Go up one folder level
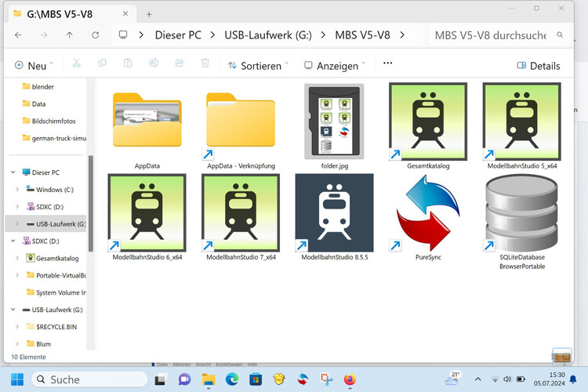 pyautogui.click(x=69, y=34)
